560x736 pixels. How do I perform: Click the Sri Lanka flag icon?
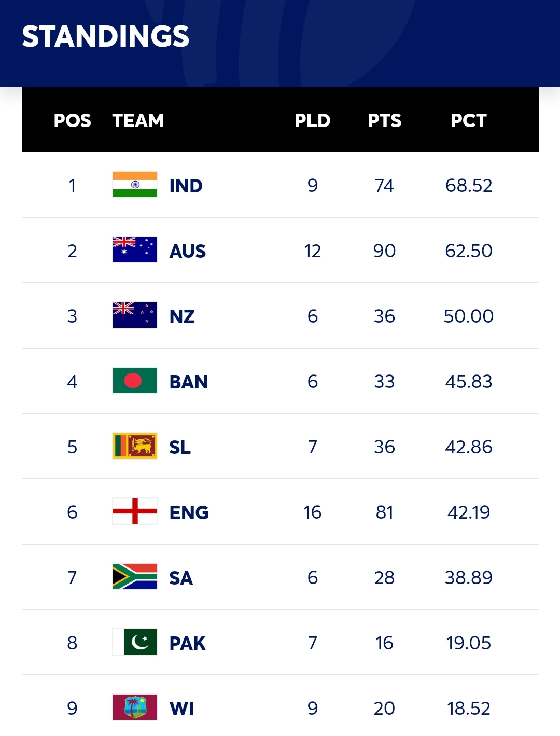tap(135, 446)
